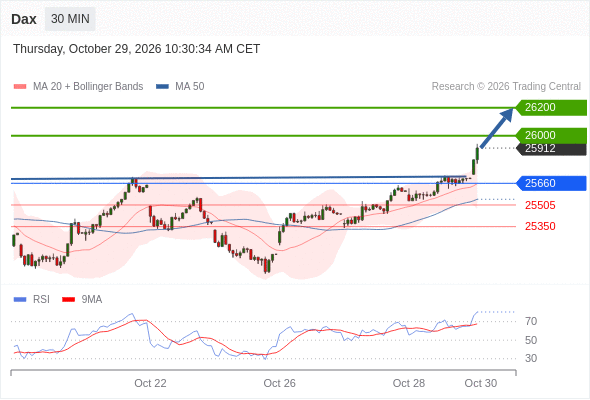Click the Oct 28 date axis label
Viewport: 590px width, 400px height.
[409, 383]
